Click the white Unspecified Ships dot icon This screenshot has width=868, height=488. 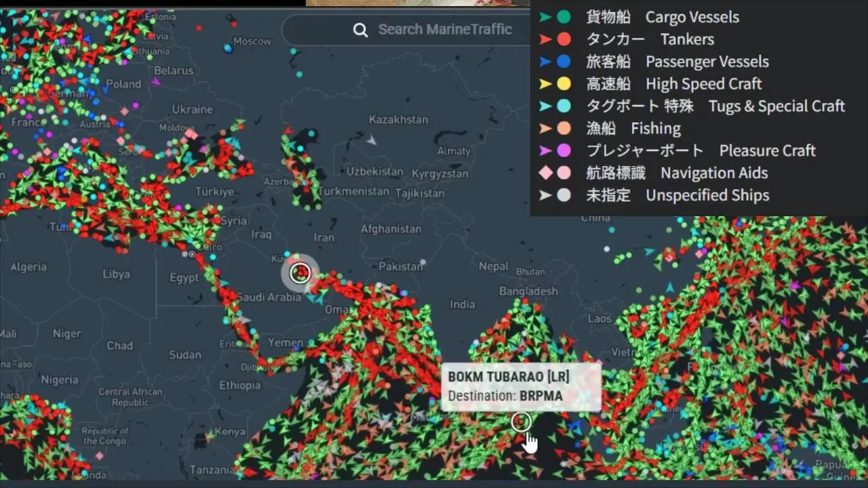tap(564, 195)
